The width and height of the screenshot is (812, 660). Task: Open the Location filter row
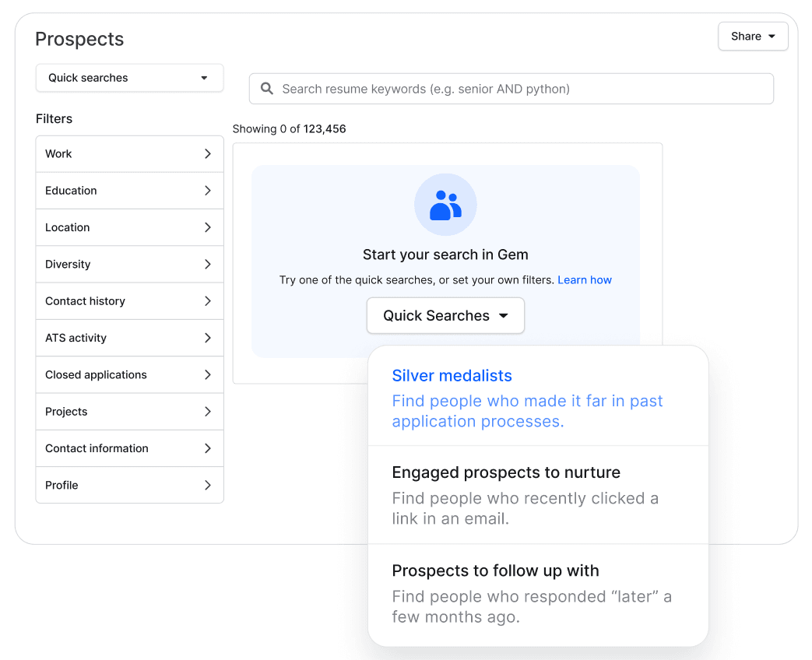tap(129, 227)
